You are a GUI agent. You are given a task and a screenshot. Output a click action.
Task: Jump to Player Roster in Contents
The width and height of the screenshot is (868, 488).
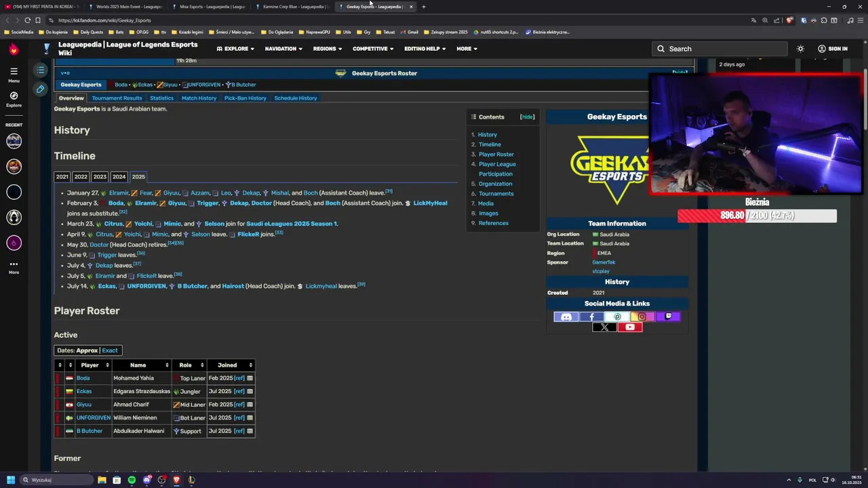point(496,155)
